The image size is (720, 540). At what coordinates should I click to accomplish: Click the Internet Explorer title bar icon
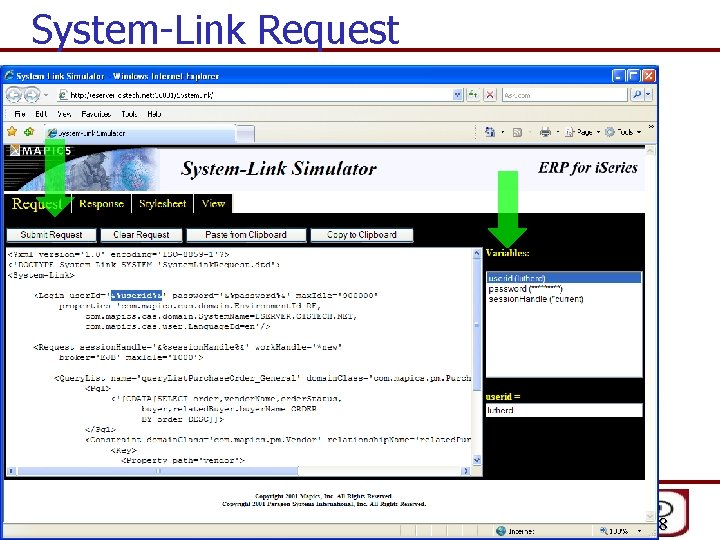(9, 75)
